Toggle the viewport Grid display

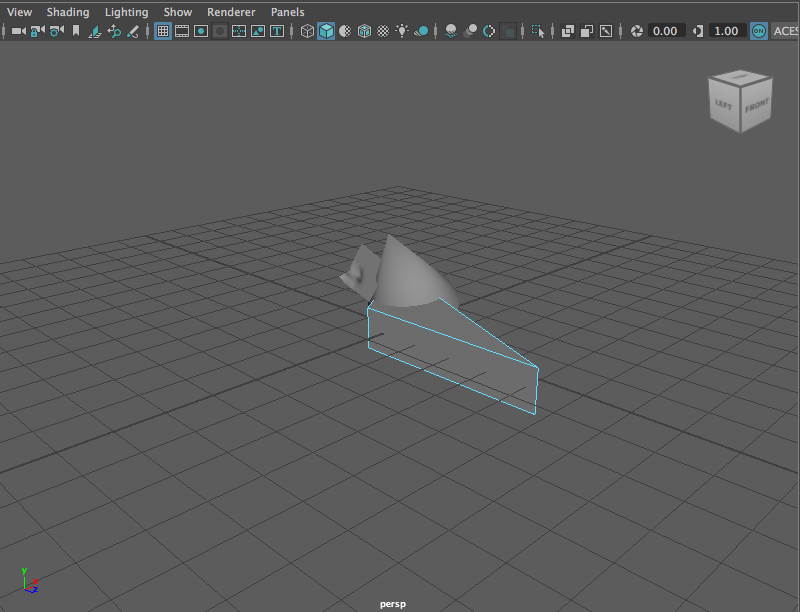[x=163, y=31]
